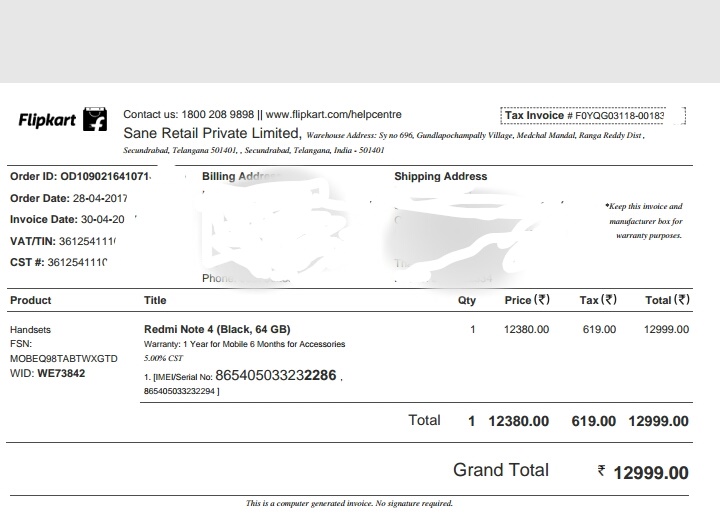The image size is (720, 528).
Task: Select the contact number 1800 208 9898
Action: (x=217, y=114)
